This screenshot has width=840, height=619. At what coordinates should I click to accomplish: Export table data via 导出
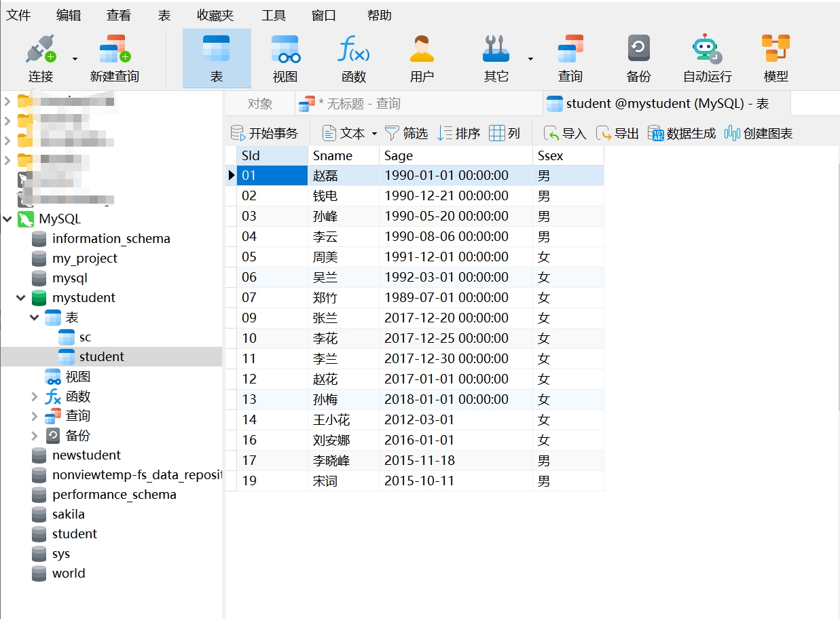[x=617, y=133]
